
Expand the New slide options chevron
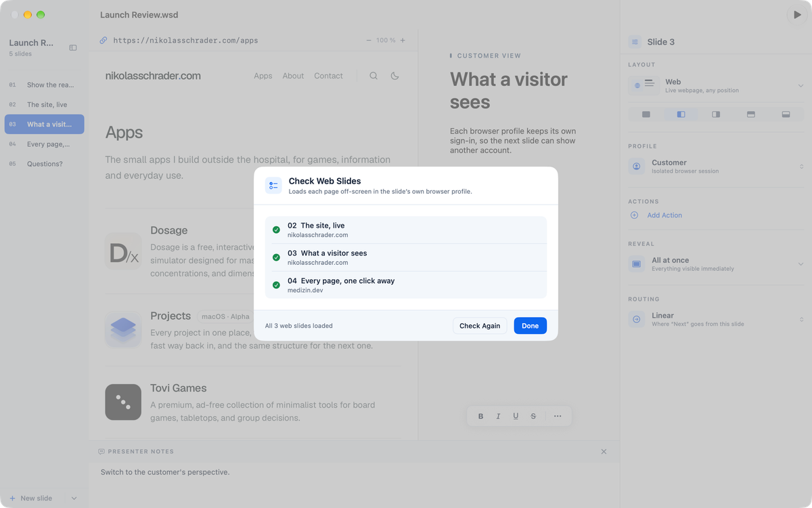click(74, 499)
